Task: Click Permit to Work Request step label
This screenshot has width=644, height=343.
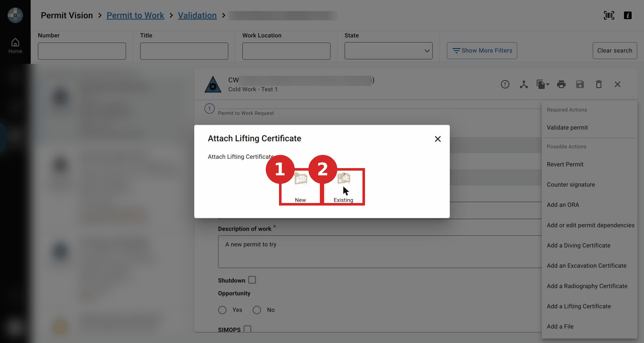Action: [246, 113]
